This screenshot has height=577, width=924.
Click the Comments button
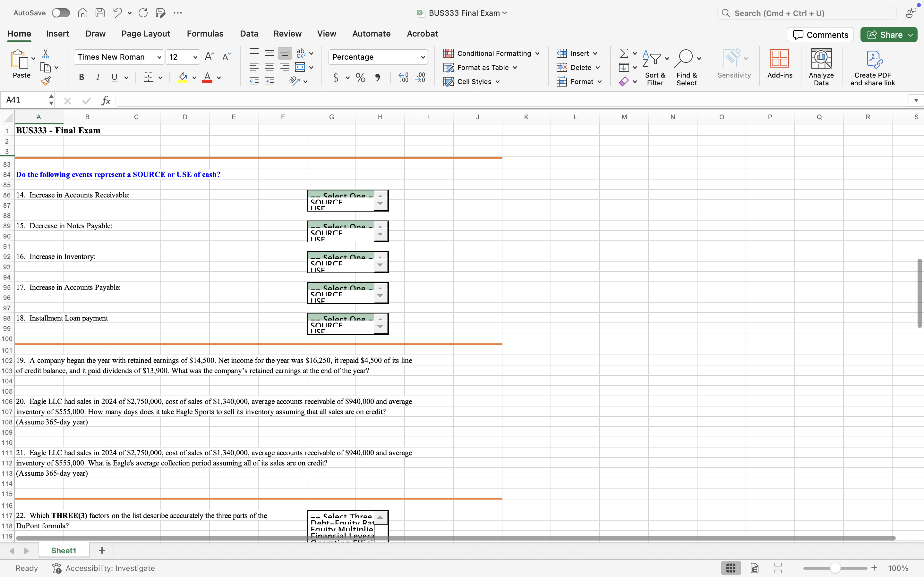tap(820, 34)
